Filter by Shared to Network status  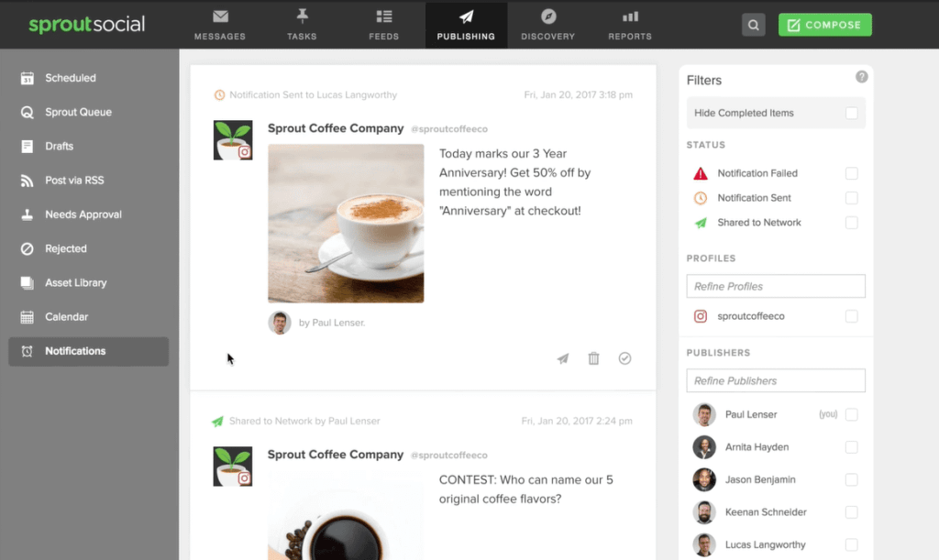pos(851,222)
